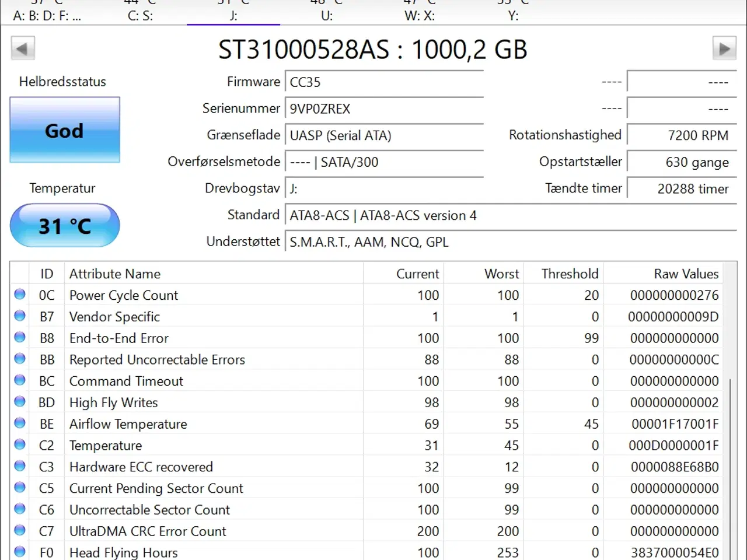
Task: Go to previous disk with left arrow
Action: click(x=23, y=48)
